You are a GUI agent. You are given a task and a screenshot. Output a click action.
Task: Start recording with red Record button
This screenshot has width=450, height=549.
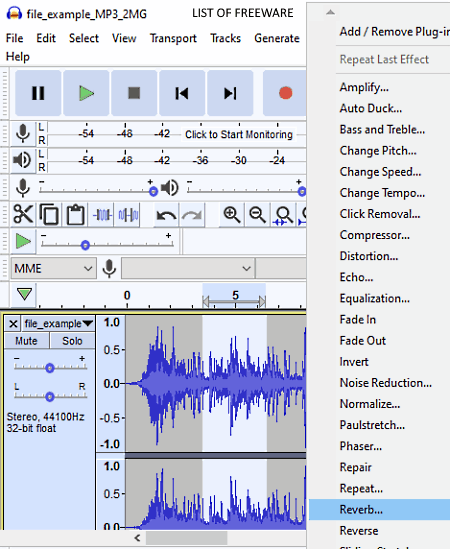point(285,93)
